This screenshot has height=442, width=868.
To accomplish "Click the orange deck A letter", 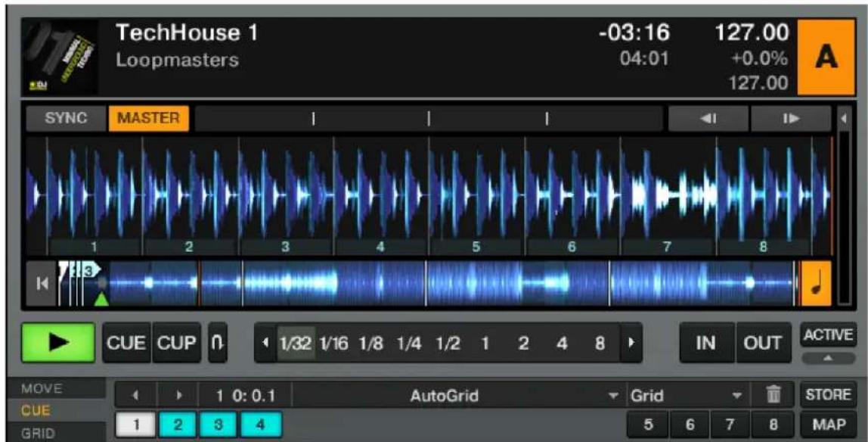I will tap(826, 58).
